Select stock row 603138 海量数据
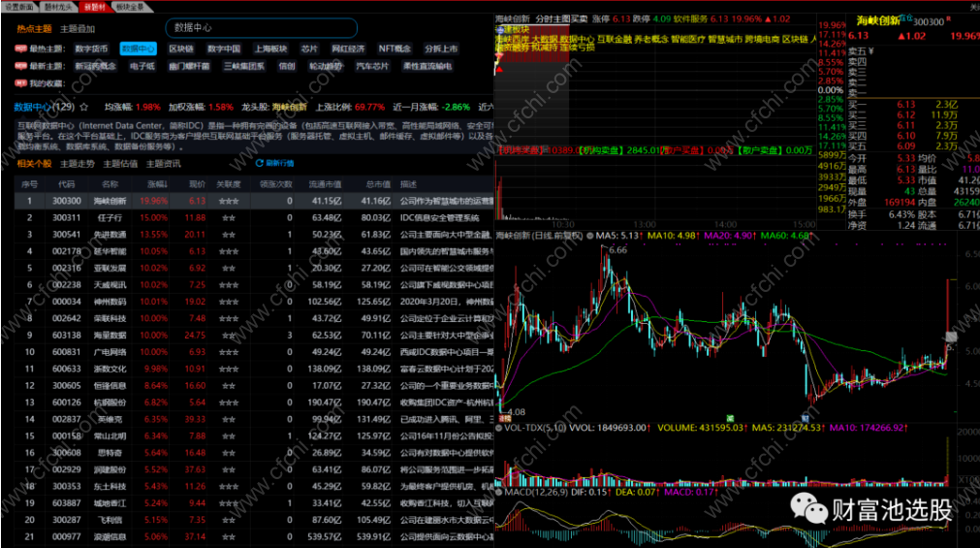Viewport: 980px width, 548px height. click(x=254, y=336)
